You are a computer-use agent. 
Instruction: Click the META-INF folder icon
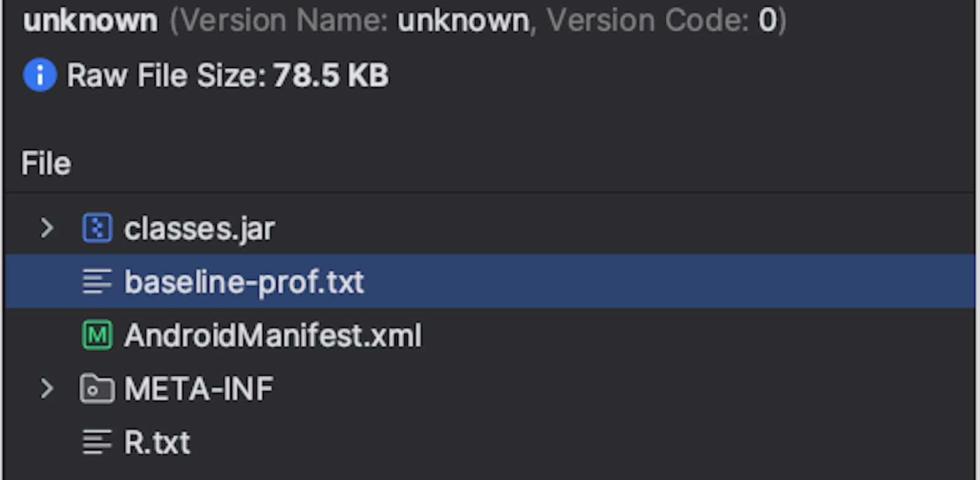tap(97, 389)
